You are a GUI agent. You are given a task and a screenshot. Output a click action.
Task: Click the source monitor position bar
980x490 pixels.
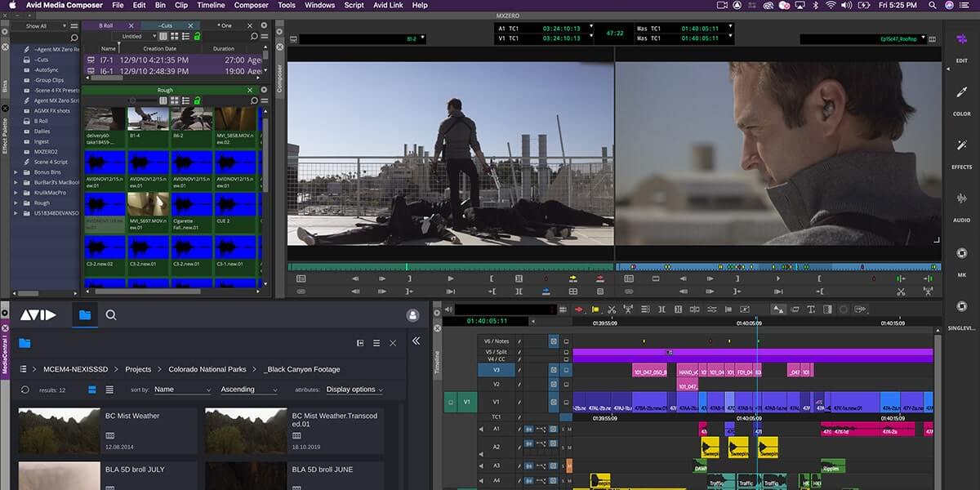[x=450, y=266]
